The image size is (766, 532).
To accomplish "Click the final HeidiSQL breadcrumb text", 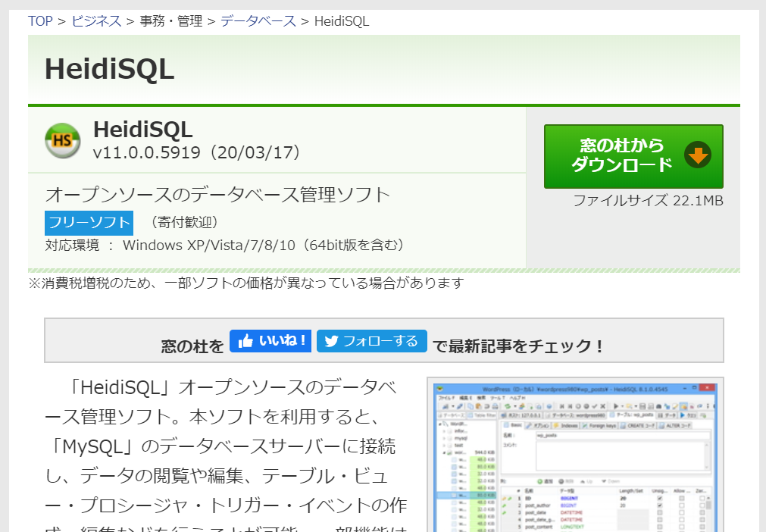I will point(342,21).
